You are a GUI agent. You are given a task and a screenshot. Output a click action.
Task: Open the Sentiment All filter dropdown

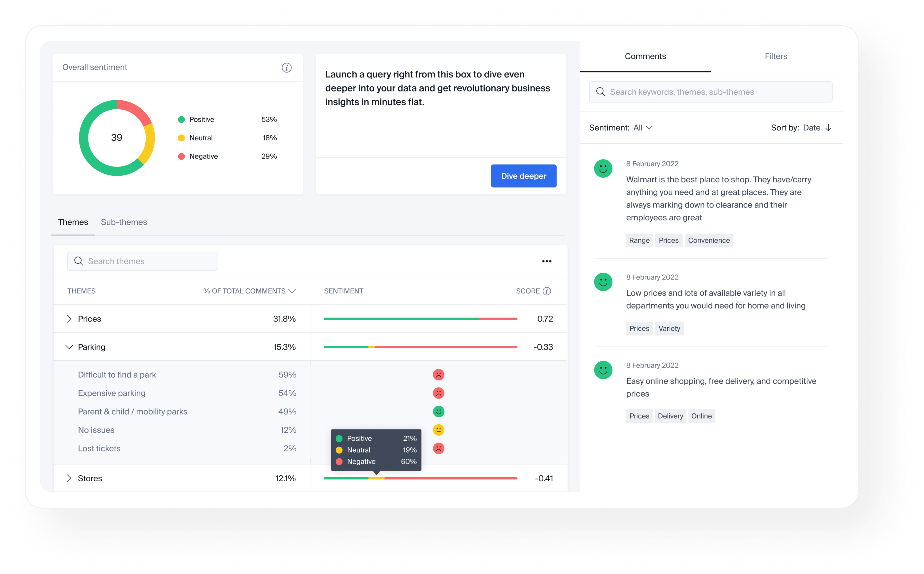tap(643, 128)
